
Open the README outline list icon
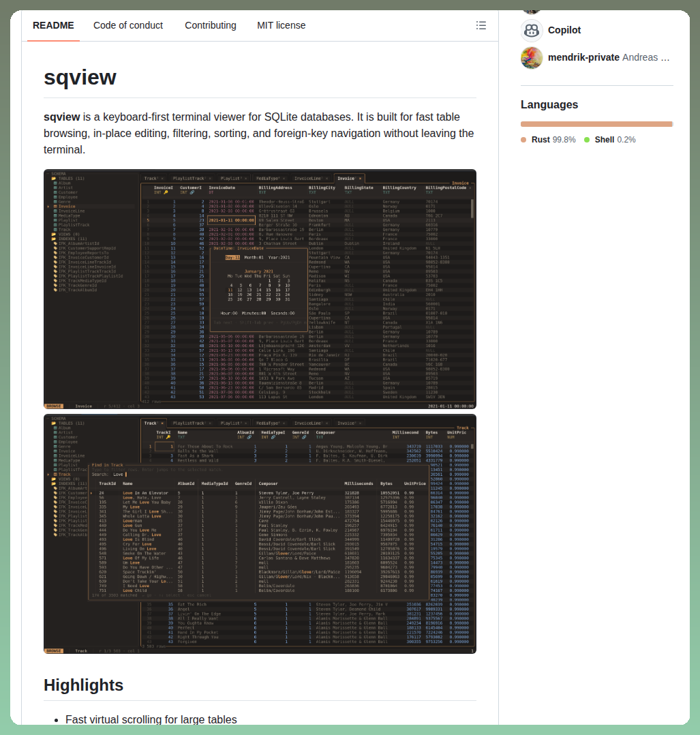(481, 25)
